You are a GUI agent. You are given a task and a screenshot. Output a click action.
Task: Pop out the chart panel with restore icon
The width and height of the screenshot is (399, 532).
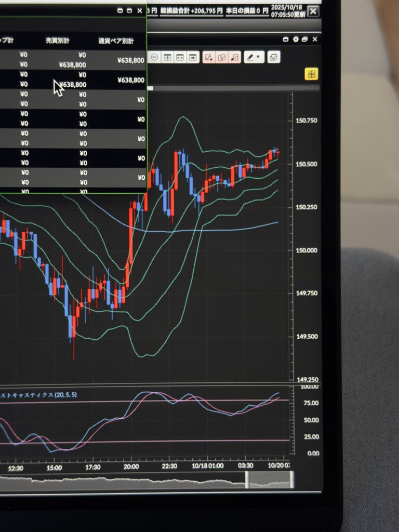(x=305, y=39)
